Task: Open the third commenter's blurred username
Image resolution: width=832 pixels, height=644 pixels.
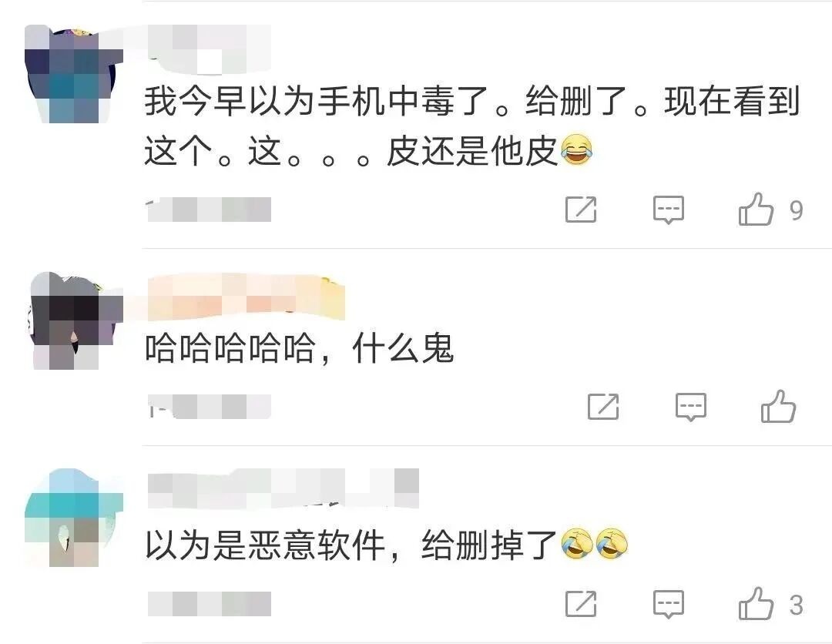Action: (x=283, y=488)
